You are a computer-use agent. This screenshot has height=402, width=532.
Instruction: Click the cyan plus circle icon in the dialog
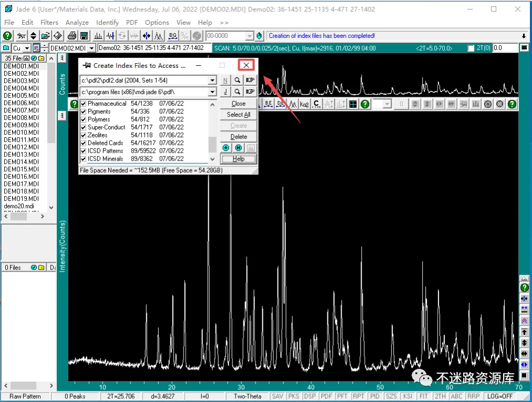pyautogui.click(x=226, y=148)
